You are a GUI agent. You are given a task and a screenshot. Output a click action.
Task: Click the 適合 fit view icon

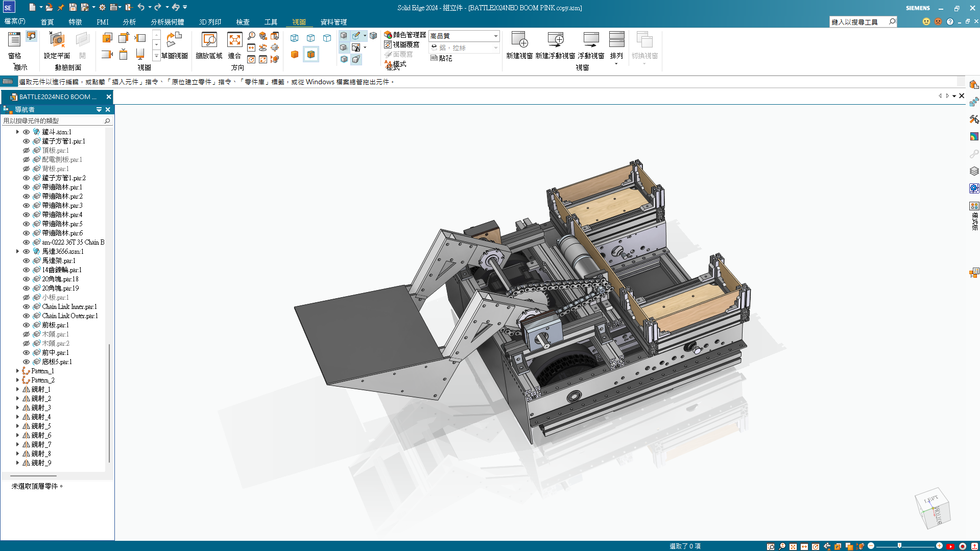[234, 40]
